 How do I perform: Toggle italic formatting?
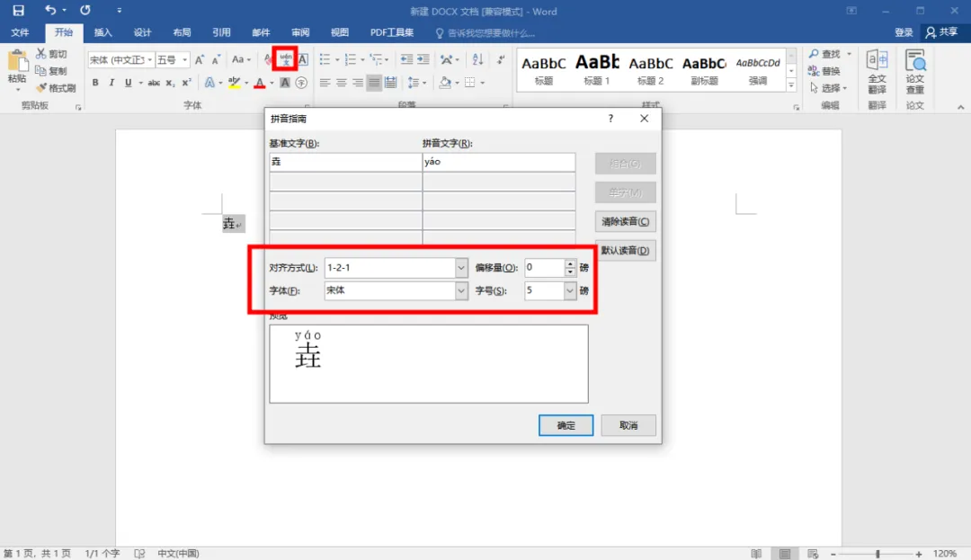(x=111, y=81)
